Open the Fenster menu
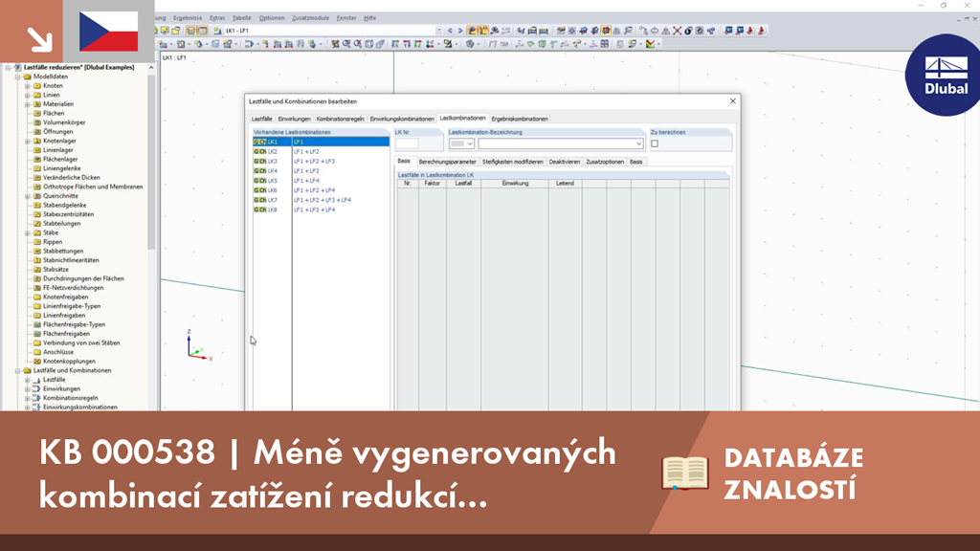980x551 pixels. 346,18
